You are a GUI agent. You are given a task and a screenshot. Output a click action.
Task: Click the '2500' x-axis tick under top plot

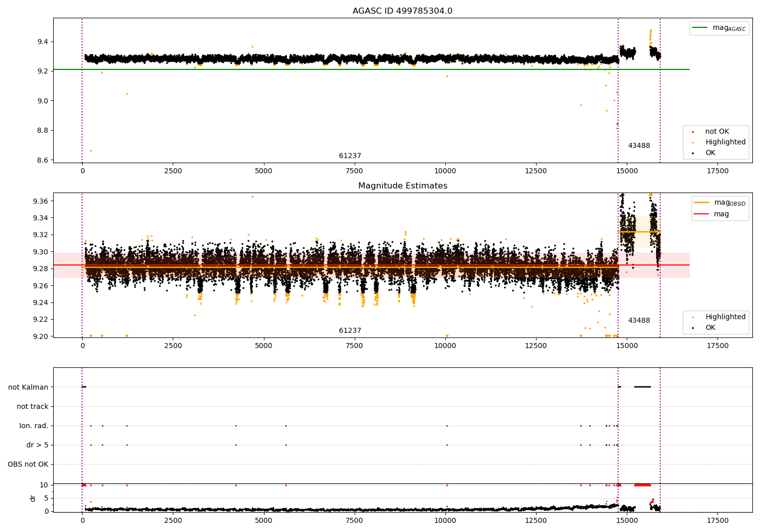tap(173, 171)
